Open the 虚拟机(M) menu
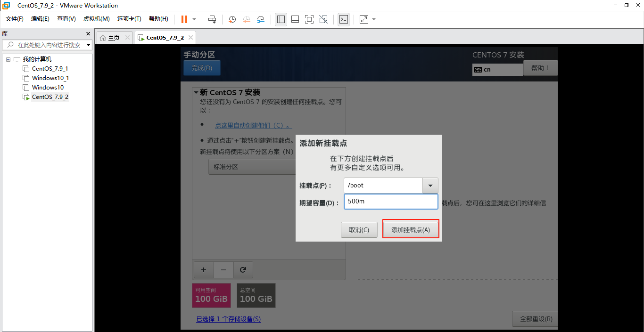The image size is (644, 332). pos(96,19)
